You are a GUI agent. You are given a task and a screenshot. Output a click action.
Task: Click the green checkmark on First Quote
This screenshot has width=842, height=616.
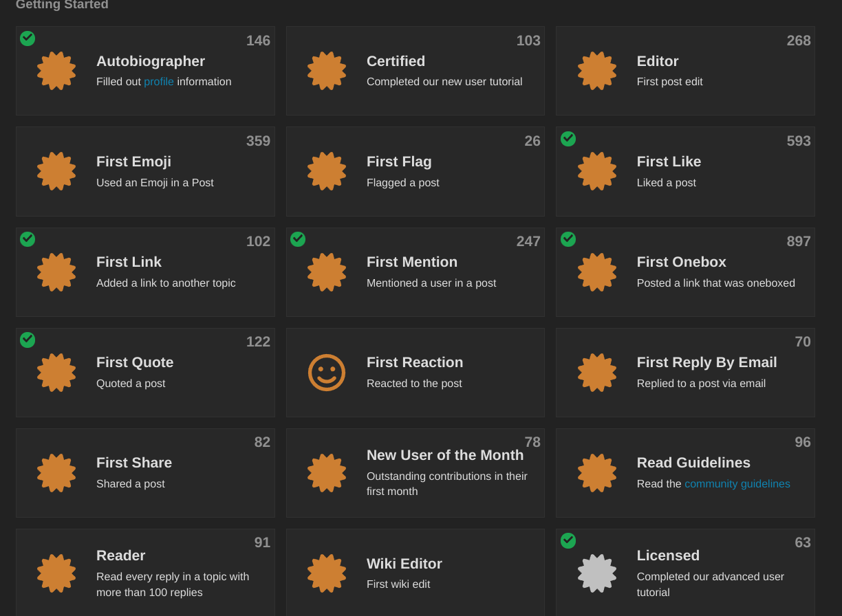point(28,340)
